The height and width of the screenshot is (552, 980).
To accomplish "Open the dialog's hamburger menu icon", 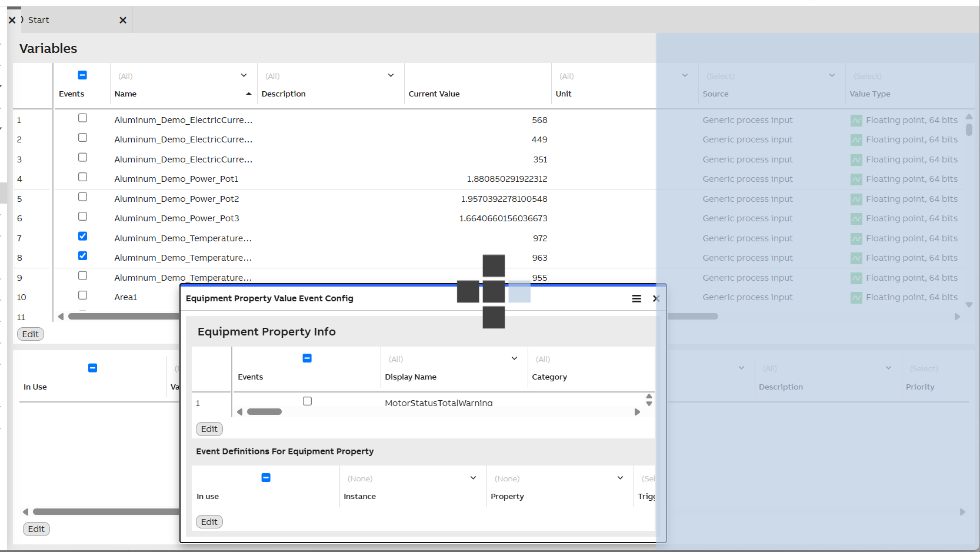I will (x=636, y=298).
